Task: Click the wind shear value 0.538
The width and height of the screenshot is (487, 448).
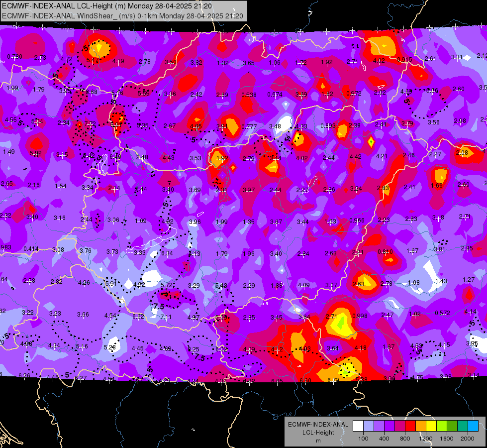Action: (249, 95)
